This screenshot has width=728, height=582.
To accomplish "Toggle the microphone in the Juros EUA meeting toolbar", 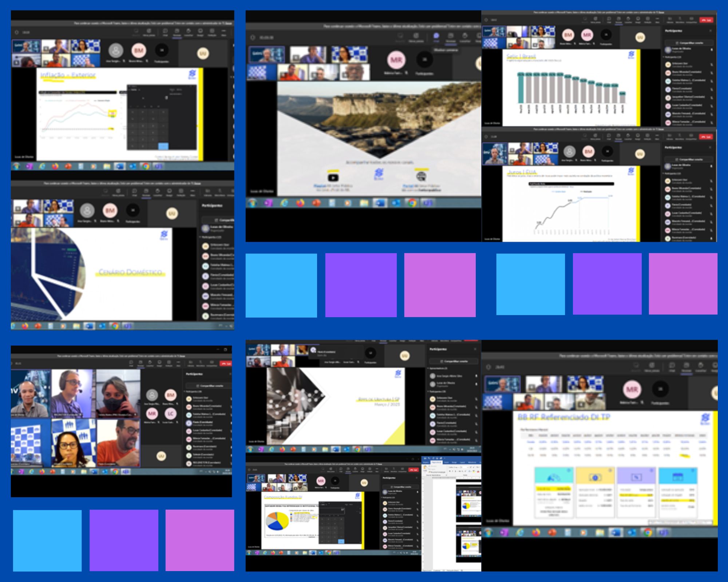I will [x=680, y=136].
